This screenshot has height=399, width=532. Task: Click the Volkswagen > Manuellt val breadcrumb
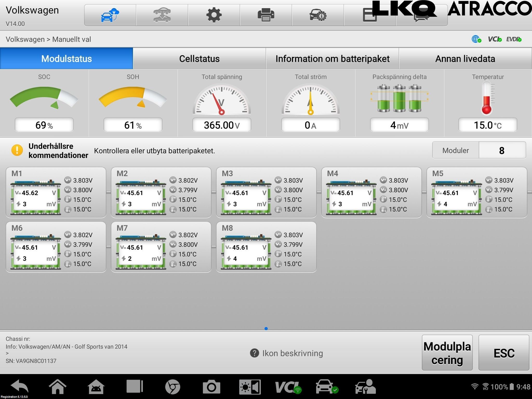(48, 39)
